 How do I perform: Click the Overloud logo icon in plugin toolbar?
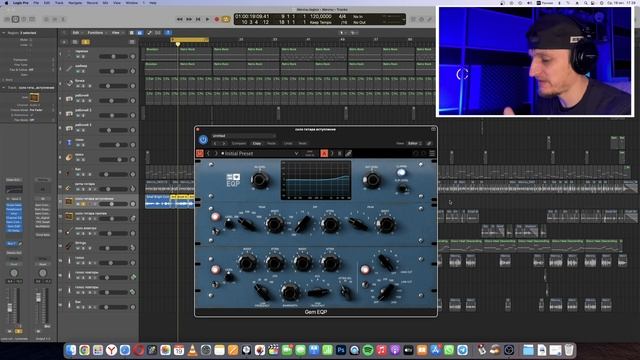[x=200, y=153]
